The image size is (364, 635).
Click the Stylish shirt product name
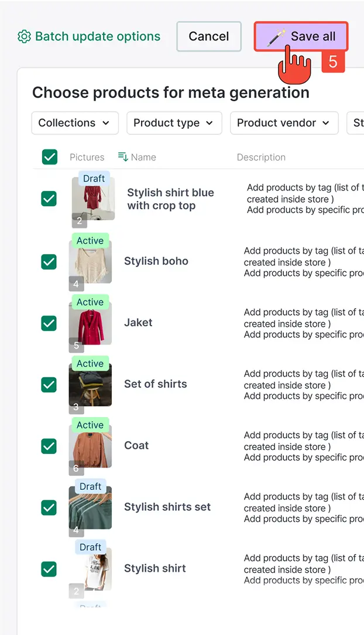155,568
